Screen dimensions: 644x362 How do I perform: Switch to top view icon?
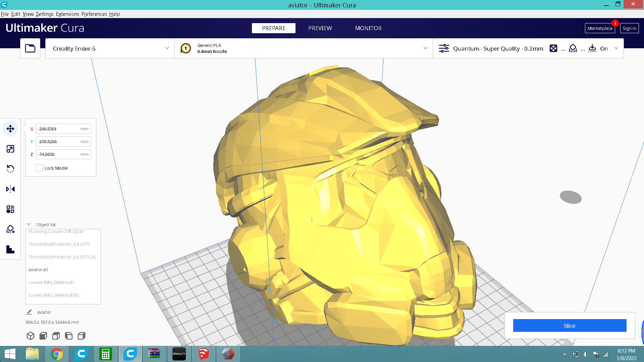(x=56, y=336)
